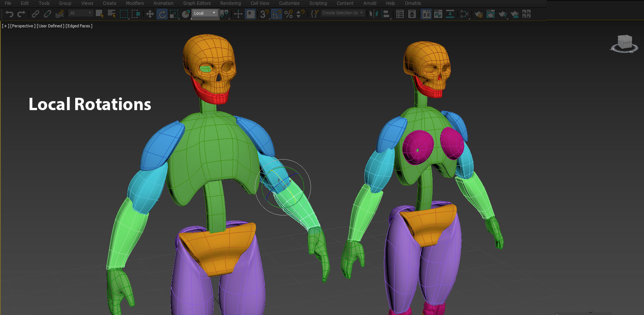Toggle the Ribbon display button
The image size is (644, 315).
click(x=426, y=14)
